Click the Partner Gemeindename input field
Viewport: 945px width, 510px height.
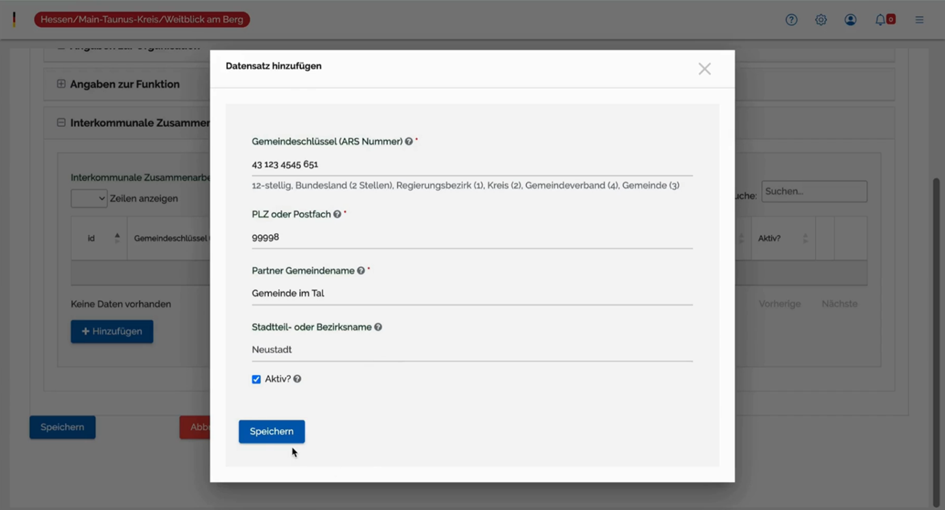click(471, 293)
